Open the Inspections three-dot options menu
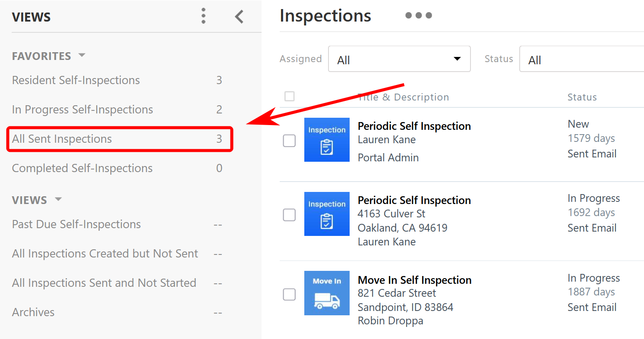The height and width of the screenshot is (339, 644). [418, 16]
